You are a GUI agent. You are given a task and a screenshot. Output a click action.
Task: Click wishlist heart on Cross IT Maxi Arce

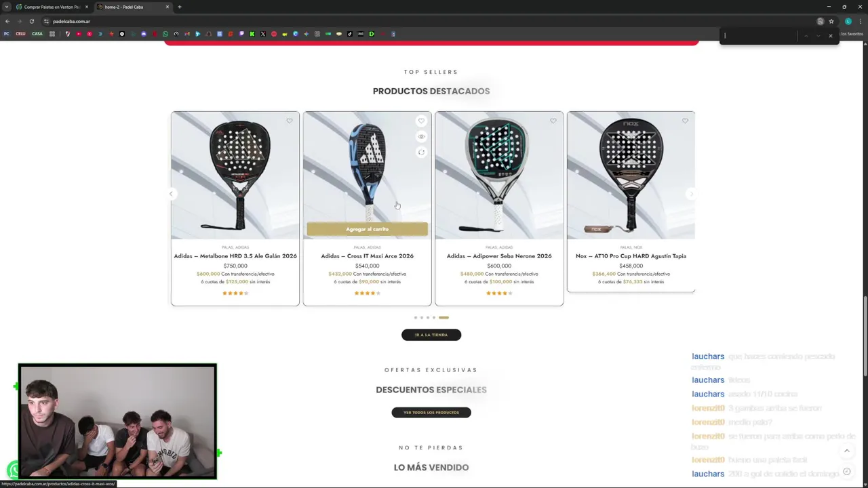[x=421, y=121]
